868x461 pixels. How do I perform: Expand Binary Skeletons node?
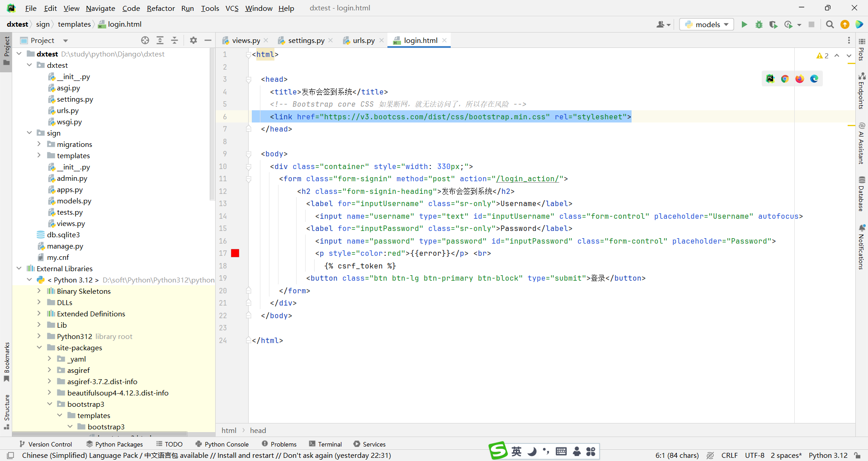[39, 291]
